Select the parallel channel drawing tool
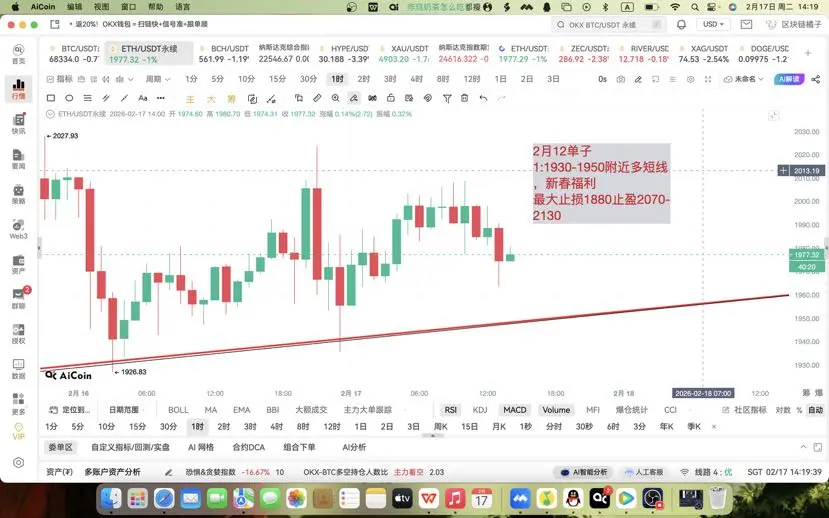Screen dimensions: 829x518 (x=106, y=98)
